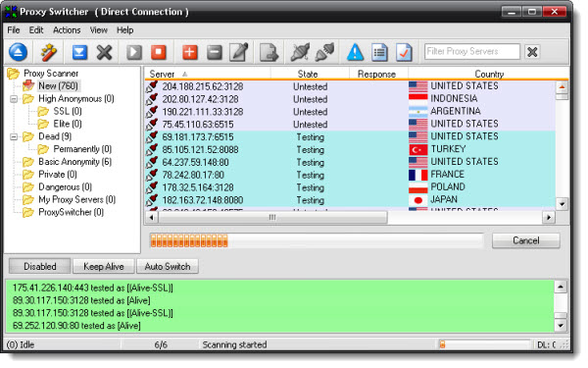588x368 pixels.
Task: Select proxy 75.45.110.63:6515 row
Action: pyautogui.click(x=350, y=125)
